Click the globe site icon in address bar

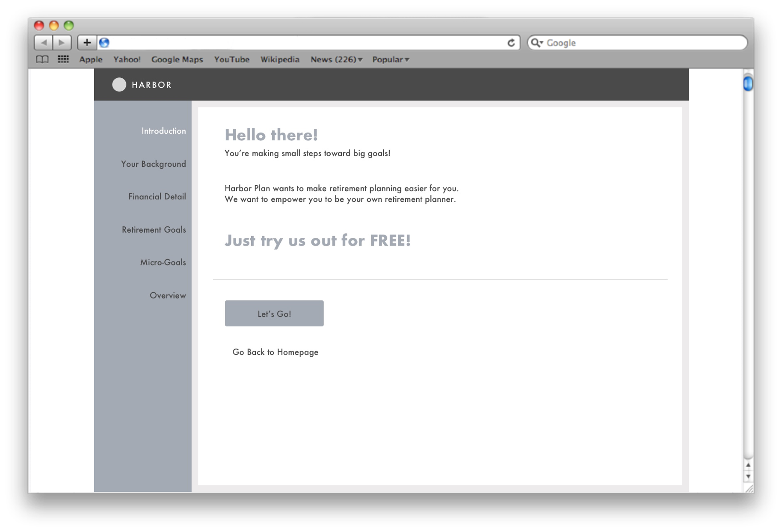pyautogui.click(x=104, y=42)
